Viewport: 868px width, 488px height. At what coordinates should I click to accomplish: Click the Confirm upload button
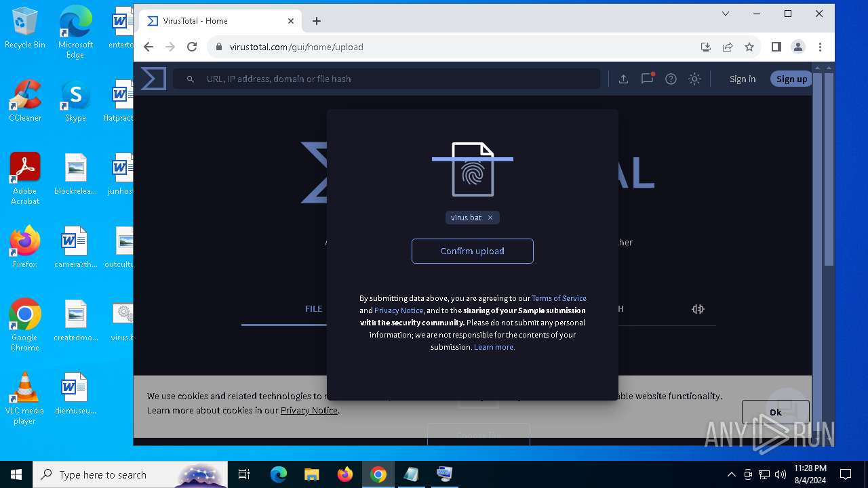coord(473,251)
